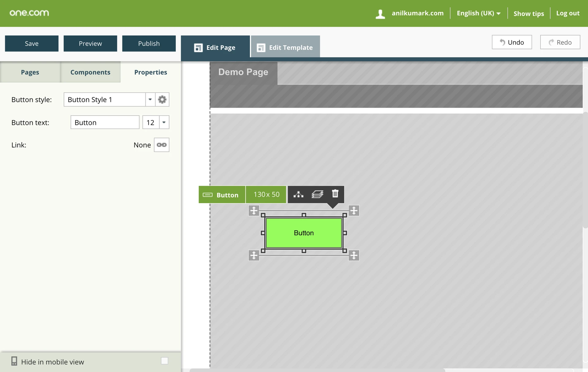588x372 pixels.
Task: Click the Button text input field
Action: [x=105, y=122]
